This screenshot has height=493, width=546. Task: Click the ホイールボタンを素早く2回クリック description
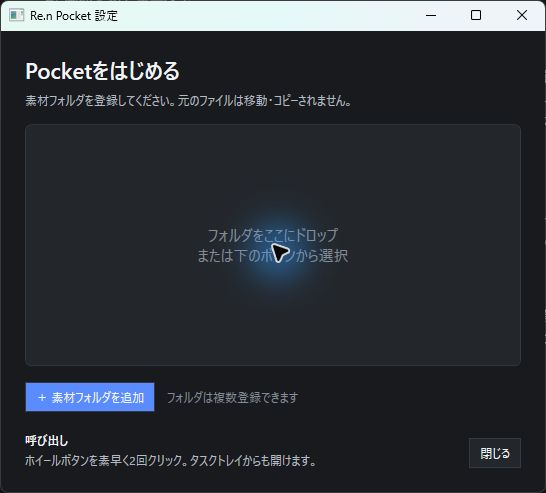(170, 461)
